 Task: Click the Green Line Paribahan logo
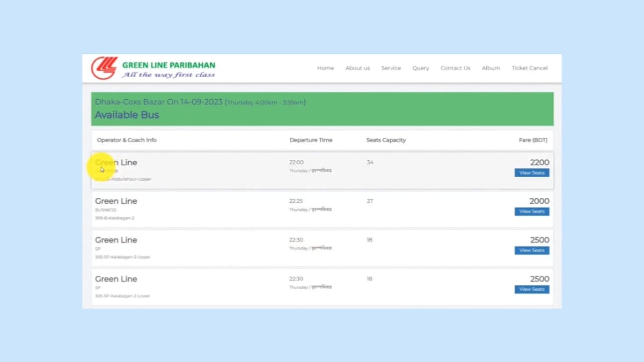[x=153, y=69]
